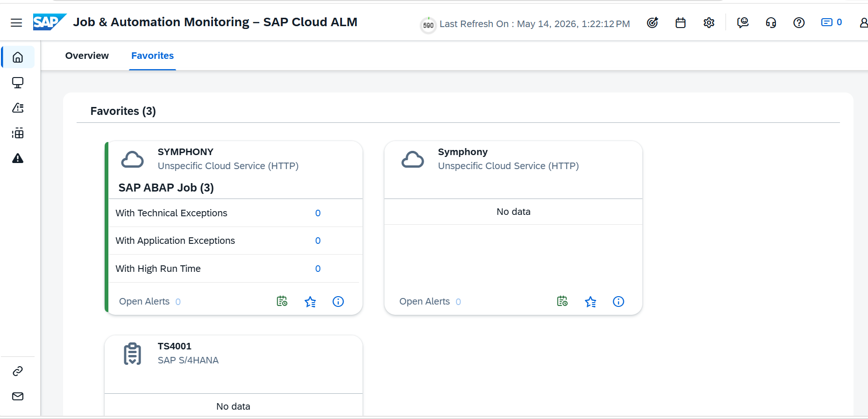This screenshot has width=868, height=419.
Task: Open the Open Alerts count on SYMPHONY card
Action: click(x=178, y=302)
